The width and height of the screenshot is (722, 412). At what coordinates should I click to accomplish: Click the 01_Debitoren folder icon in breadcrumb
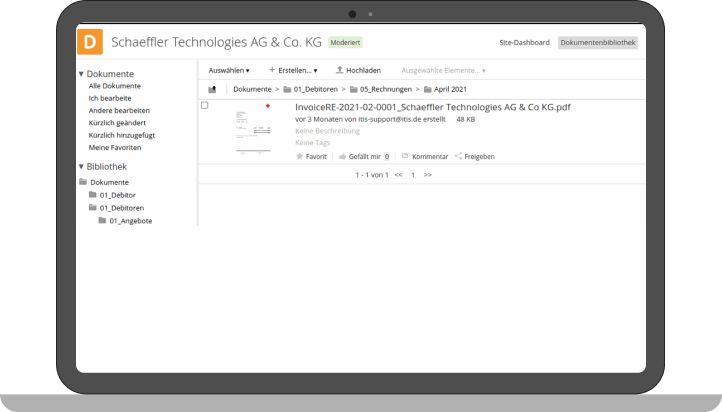pos(287,89)
